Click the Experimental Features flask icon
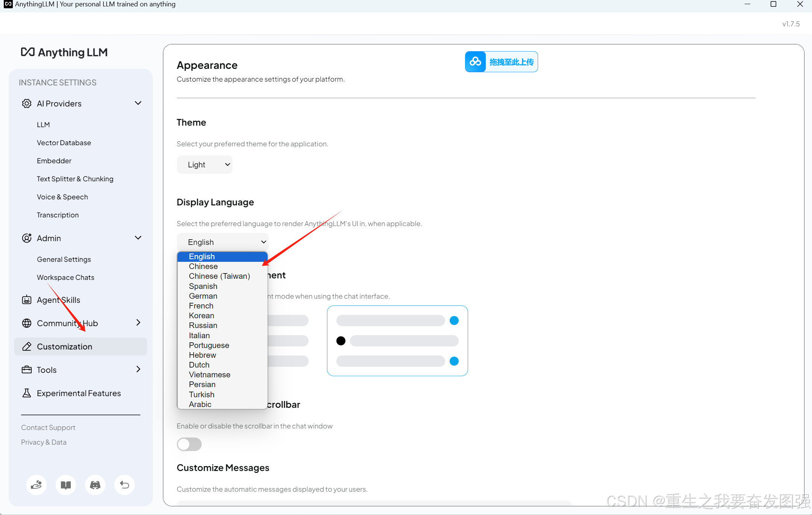 coord(27,393)
